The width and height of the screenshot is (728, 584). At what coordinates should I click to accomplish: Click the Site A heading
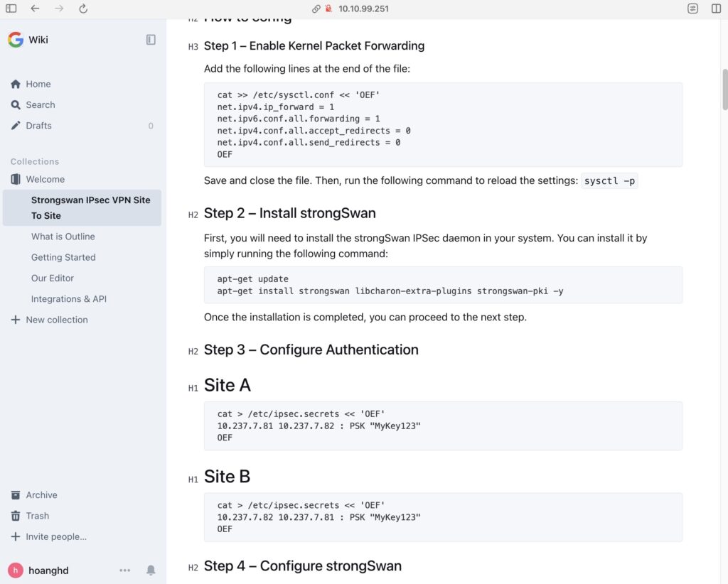(227, 385)
